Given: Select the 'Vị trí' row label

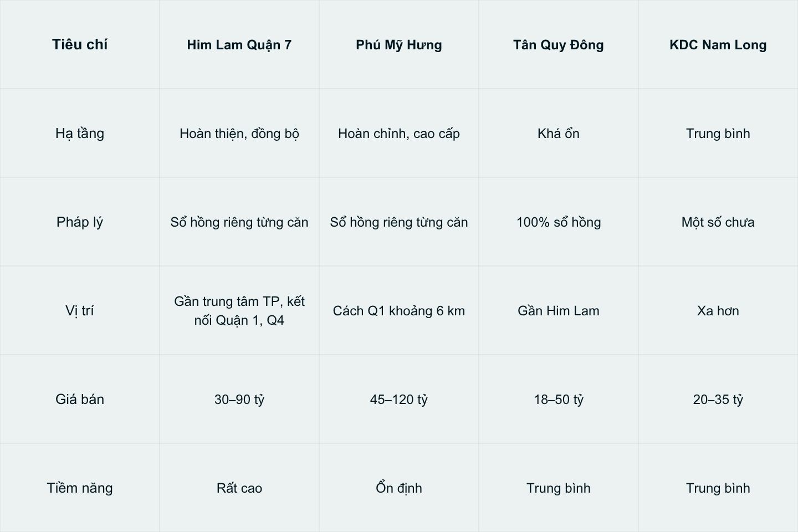Looking at the screenshot, I should 80,311.
